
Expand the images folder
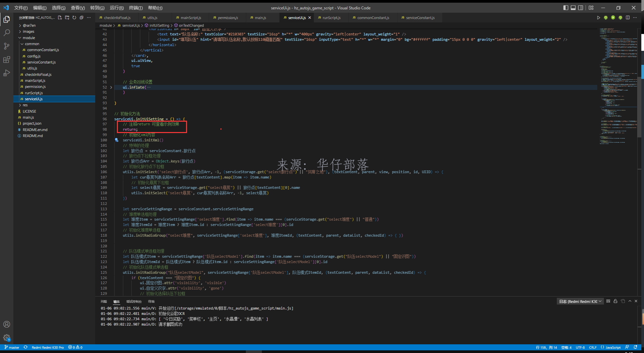coord(28,31)
